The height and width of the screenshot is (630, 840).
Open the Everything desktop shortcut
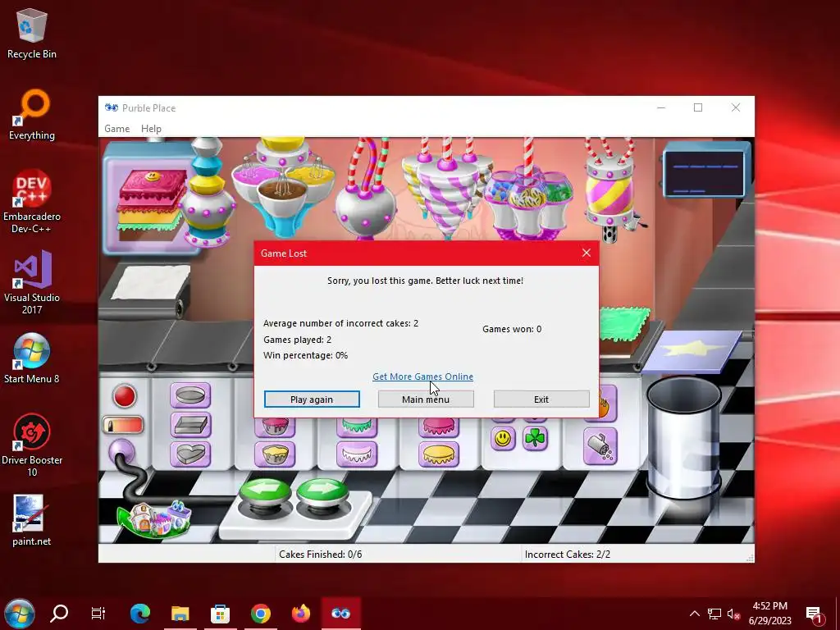[x=32, y=115]
